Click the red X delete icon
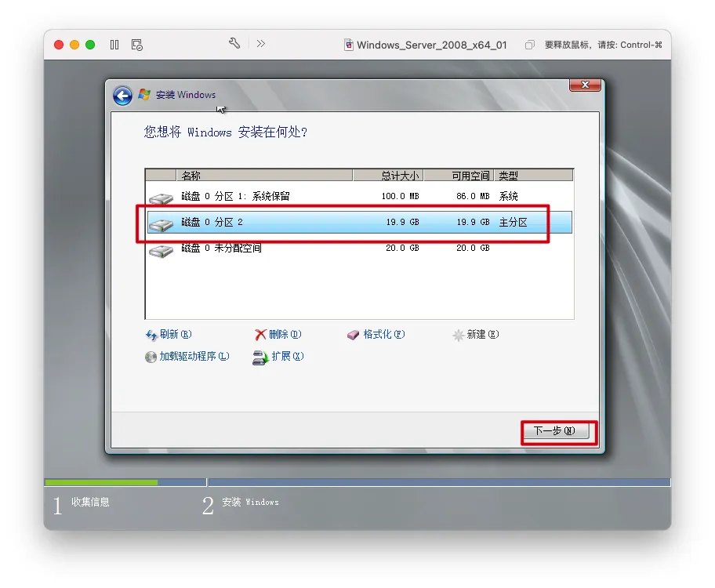Viewport: 715px width, 588px height. [x=260, y=335]
